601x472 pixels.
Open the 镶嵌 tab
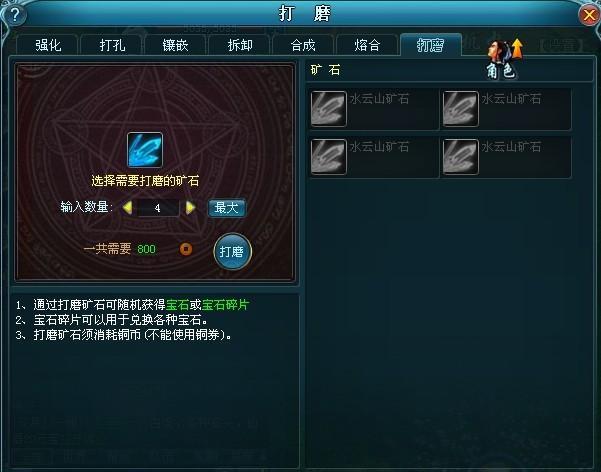(x=176, y=45)
